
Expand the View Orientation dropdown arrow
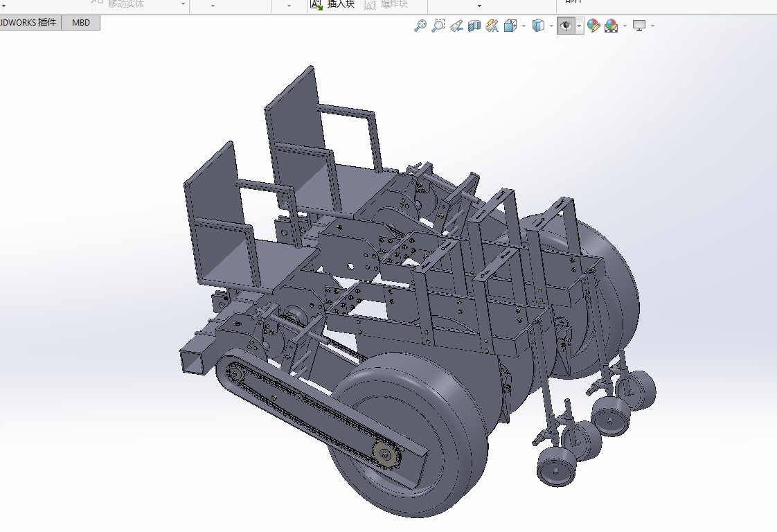[524, 26]
